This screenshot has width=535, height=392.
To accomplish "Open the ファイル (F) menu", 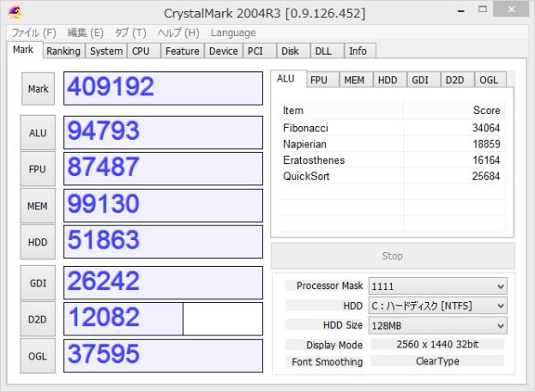I will (33, 33).
